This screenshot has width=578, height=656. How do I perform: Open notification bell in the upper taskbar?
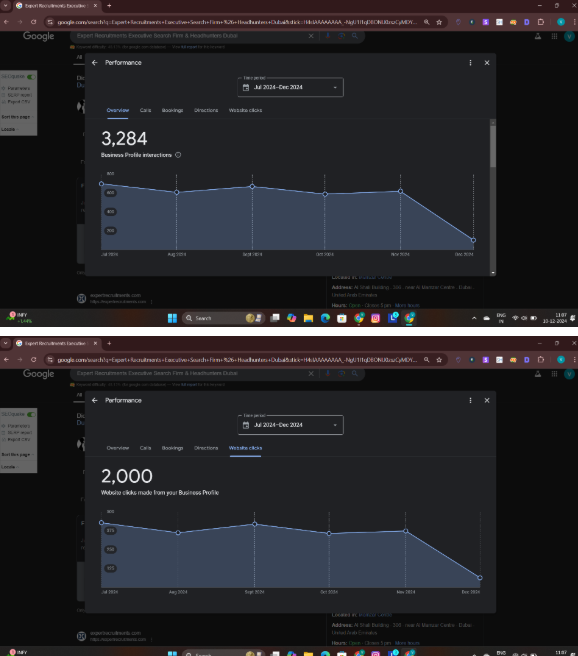(573, 318)
